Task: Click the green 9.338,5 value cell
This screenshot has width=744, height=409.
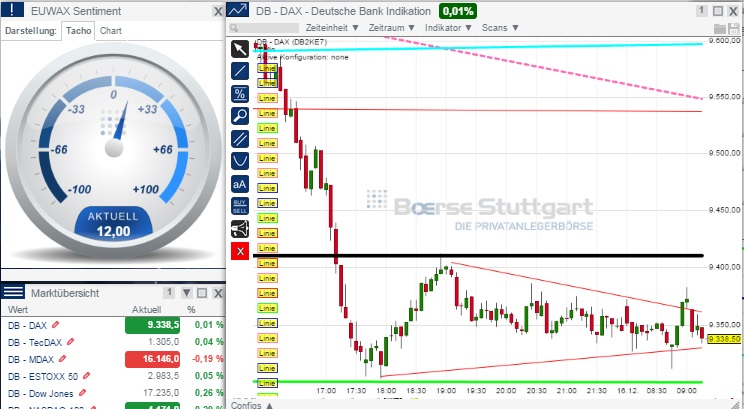Action: [x=152, y=325]
